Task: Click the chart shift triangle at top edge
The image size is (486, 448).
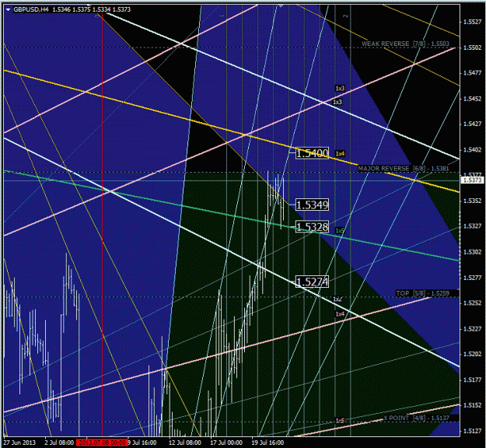Action: click(x=281, y=5)
